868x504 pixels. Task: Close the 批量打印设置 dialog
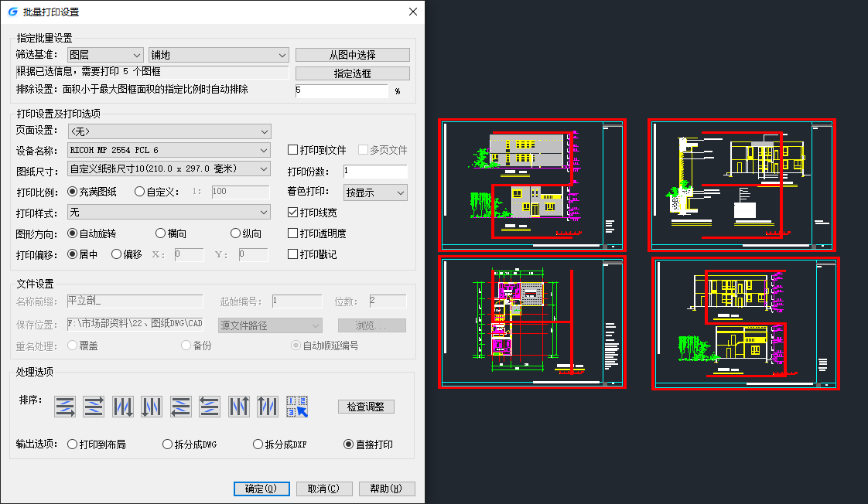(x=413, y=12)
